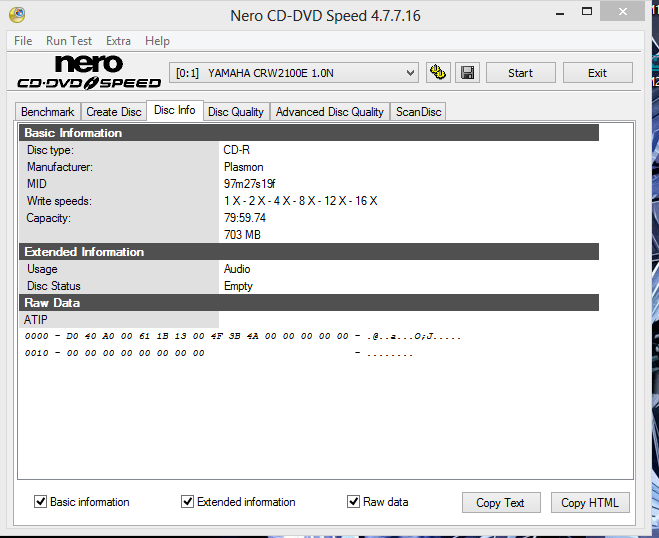
Task: Switch to the Benchmark tab
Action: (x=47, y=112)
